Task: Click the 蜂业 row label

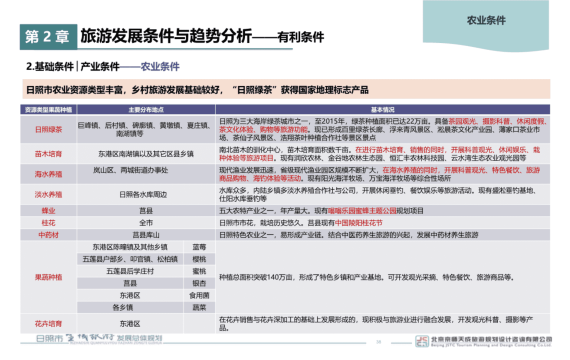Action: click(x=48, y=211)
